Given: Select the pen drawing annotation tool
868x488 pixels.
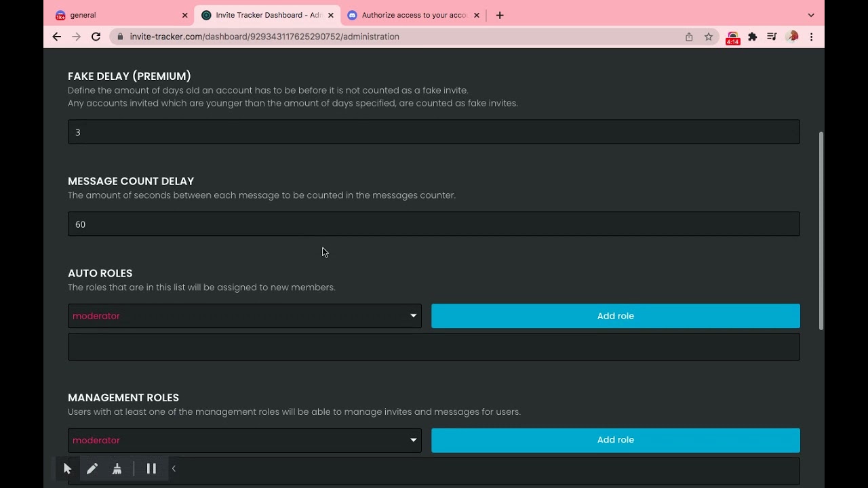Looking at the screenshot, I should [x=92, y=468].
